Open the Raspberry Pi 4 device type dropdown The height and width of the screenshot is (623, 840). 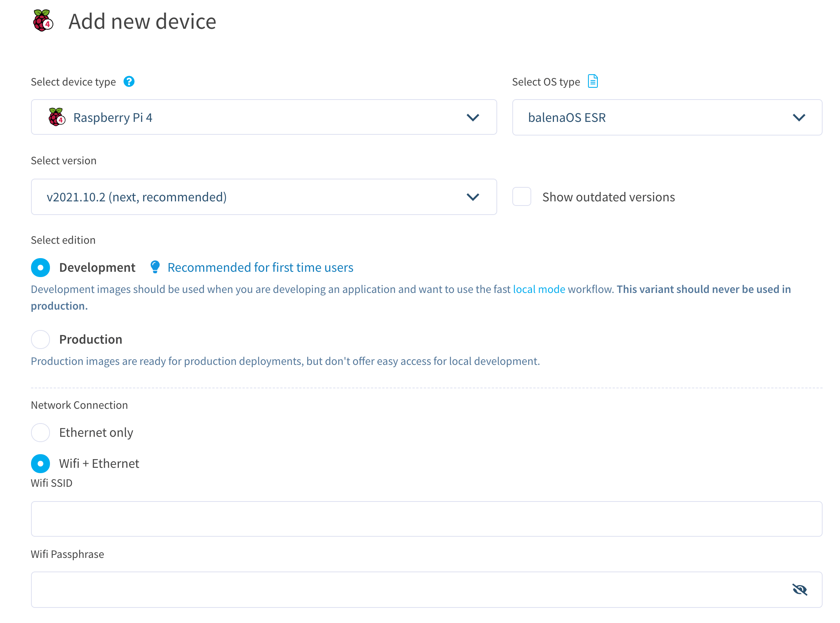(263, 117)
